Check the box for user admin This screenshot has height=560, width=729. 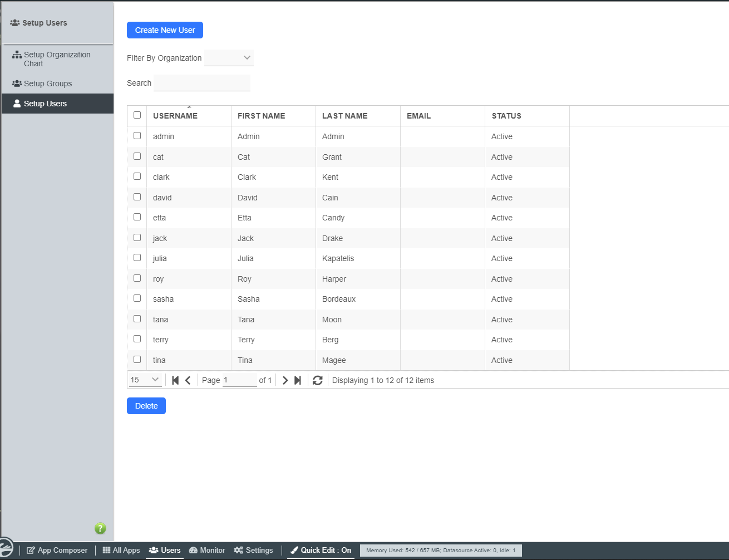pyautogui.click(x=137, y=136)
